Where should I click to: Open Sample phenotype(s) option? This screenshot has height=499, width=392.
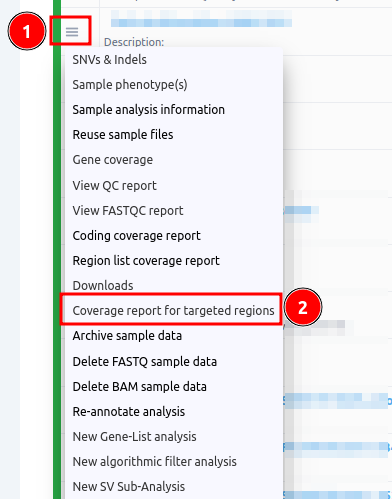pyautogui.click(x=130, y=85)
